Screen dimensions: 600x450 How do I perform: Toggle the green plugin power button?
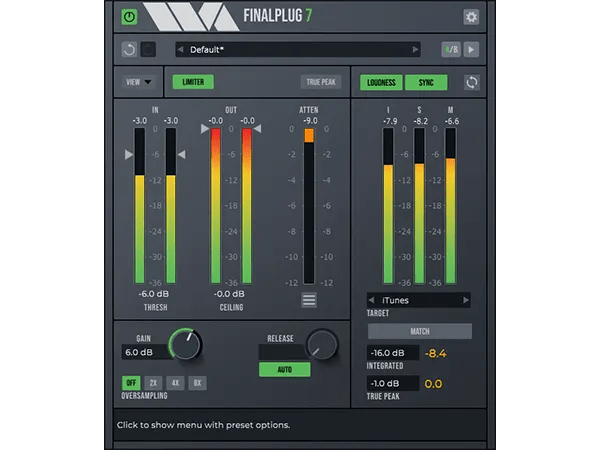[x=129, y=17]
